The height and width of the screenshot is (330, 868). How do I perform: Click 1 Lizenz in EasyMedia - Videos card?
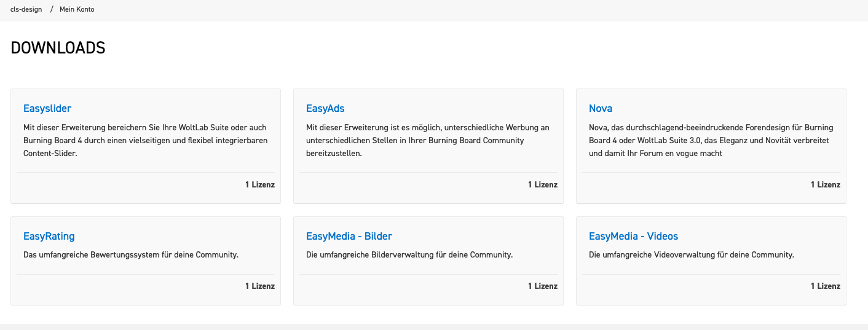[826, 286]
